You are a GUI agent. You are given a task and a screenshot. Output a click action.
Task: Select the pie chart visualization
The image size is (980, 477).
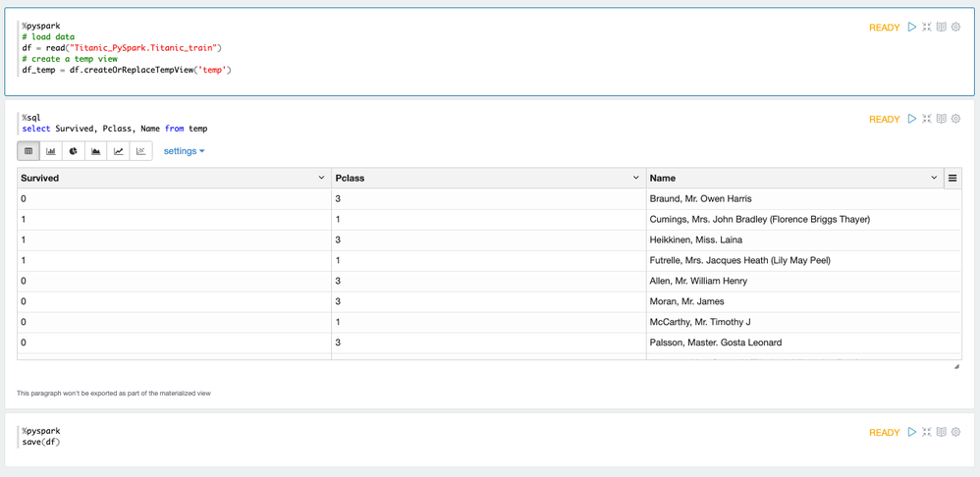tap(74, 151)
